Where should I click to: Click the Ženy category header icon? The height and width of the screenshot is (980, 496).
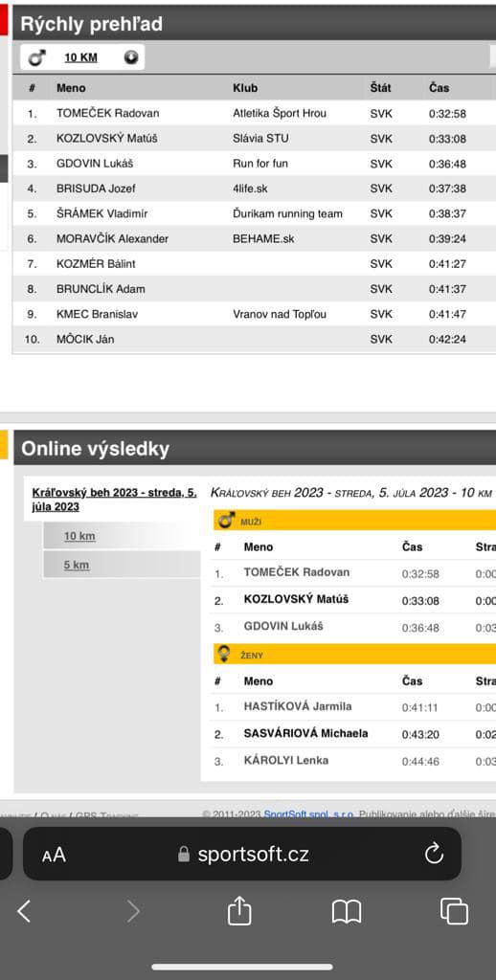[223, 655]
